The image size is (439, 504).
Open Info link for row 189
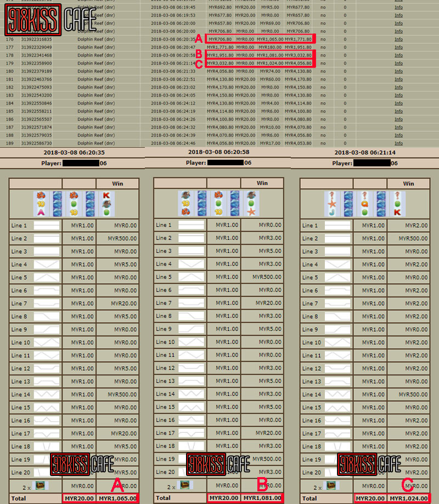click(398, 143)
